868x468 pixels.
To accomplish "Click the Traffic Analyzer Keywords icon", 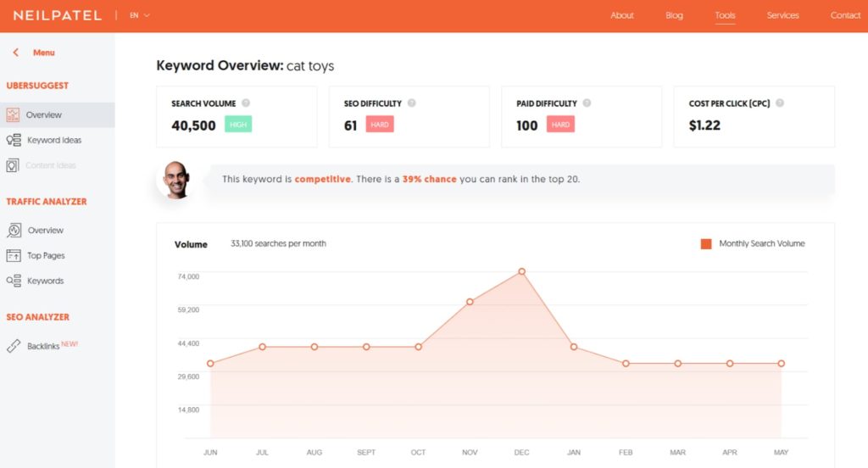I will coord(14,281).
